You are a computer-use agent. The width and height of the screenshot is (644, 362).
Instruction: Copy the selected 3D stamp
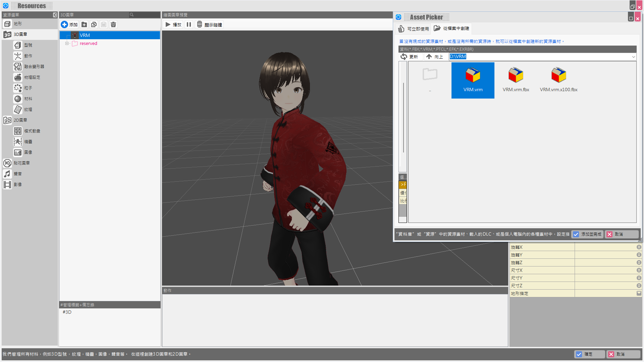pos(94,24)
